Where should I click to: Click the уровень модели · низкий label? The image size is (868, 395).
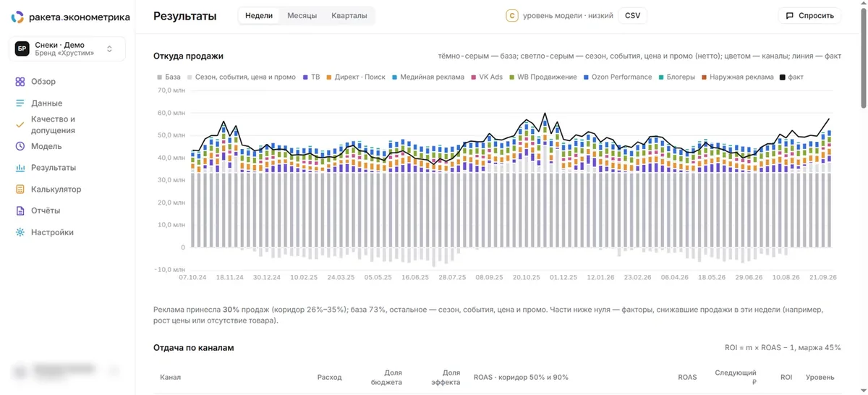pos(567,15)
